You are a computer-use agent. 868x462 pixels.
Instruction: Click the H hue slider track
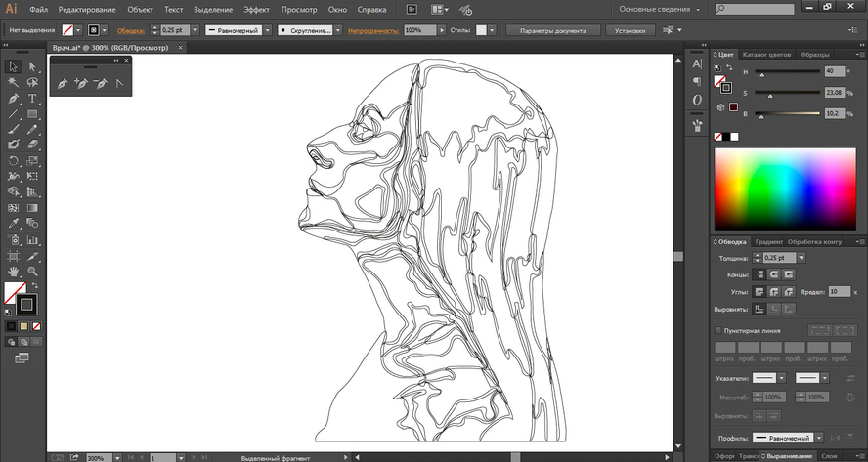787,71
